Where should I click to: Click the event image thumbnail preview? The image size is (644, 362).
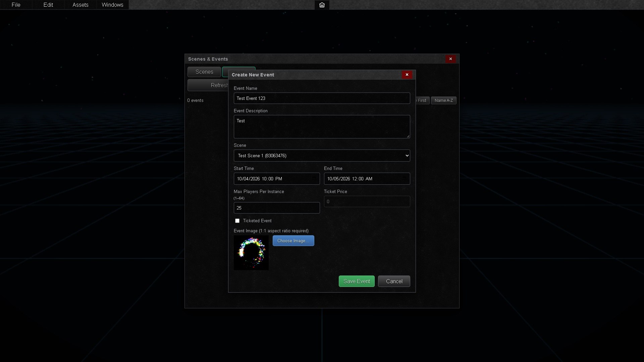[251, 253]
